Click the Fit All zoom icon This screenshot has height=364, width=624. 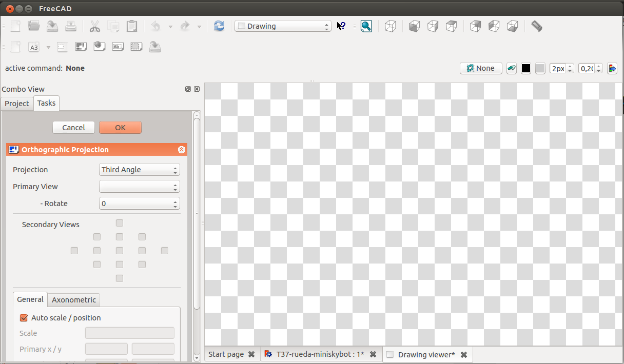[366, 26]
